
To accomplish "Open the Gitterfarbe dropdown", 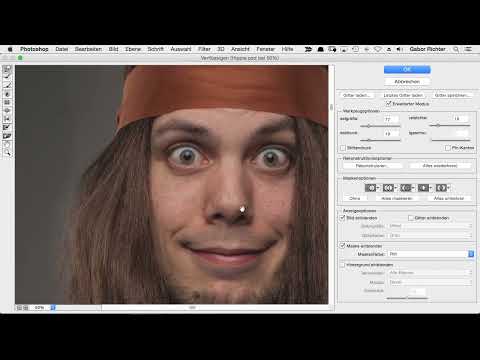I will pos(430,235).
